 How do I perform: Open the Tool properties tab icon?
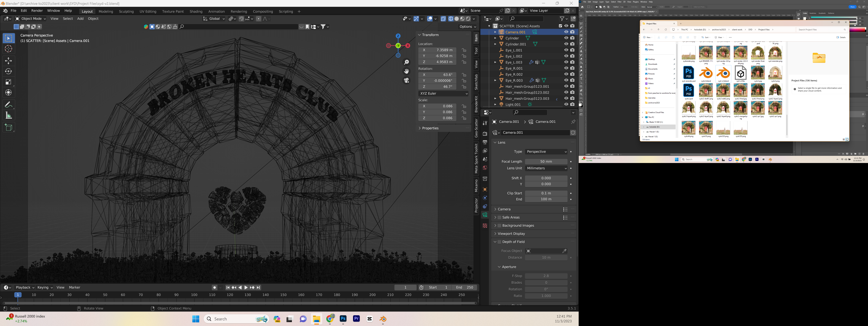(x=485, y=123)
